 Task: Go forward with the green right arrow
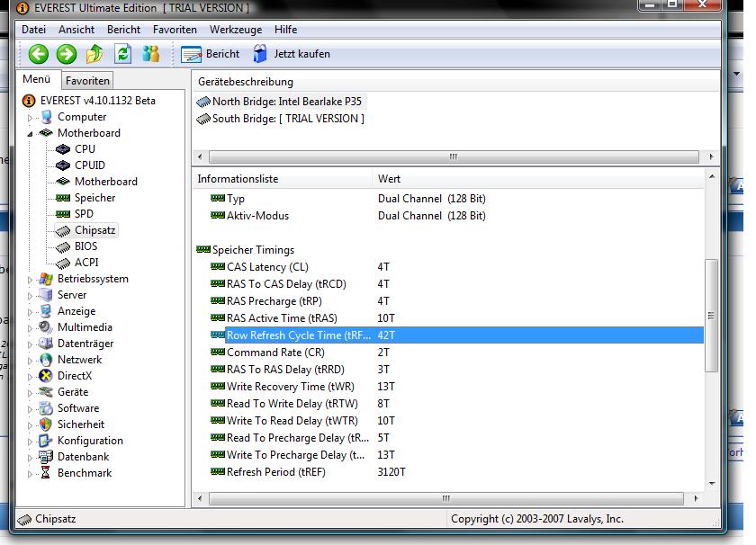[67, 54]
